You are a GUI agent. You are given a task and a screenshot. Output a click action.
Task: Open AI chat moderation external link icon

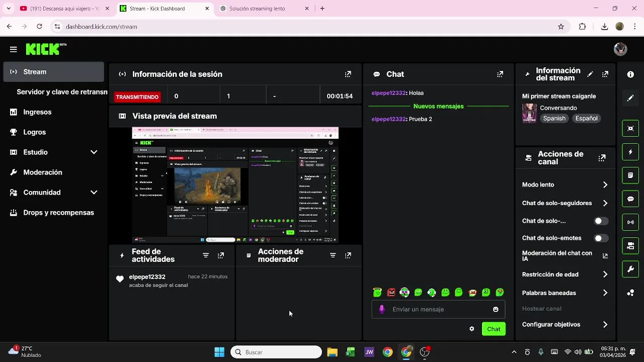click(x=605, y=256)
